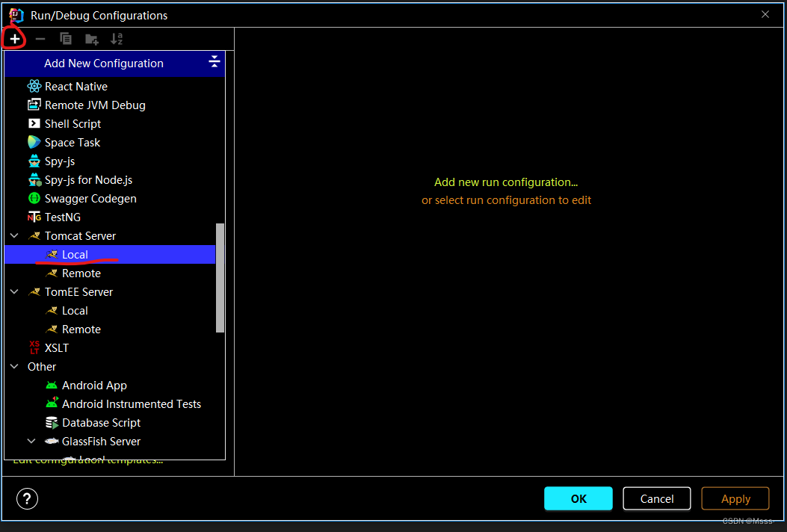787x532 pixels.
Task: Choose Database Script configuration type
Action: (x=110, y=423)
